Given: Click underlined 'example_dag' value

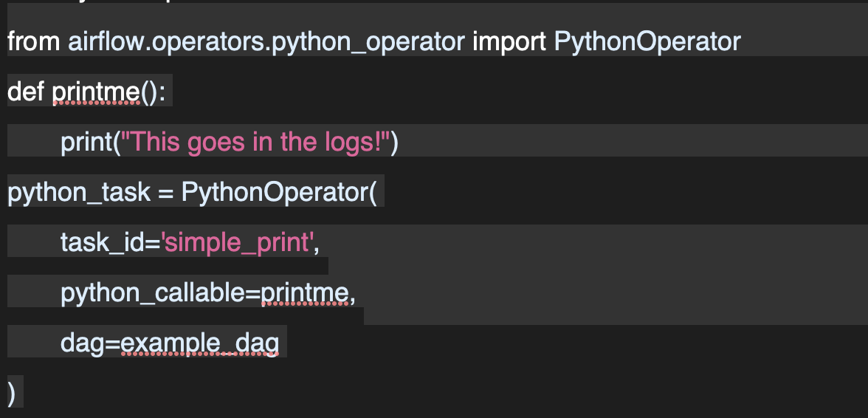Looking at the screenshot, I should 199,343.
